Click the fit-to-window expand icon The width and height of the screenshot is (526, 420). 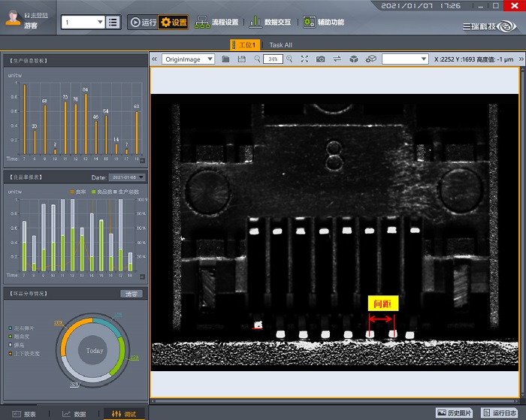pos(304,59)
